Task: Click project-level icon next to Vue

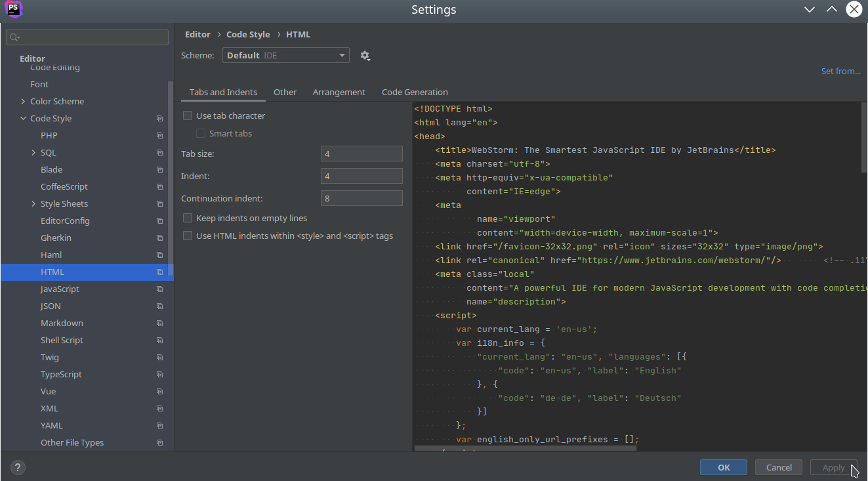Action: 159,392
